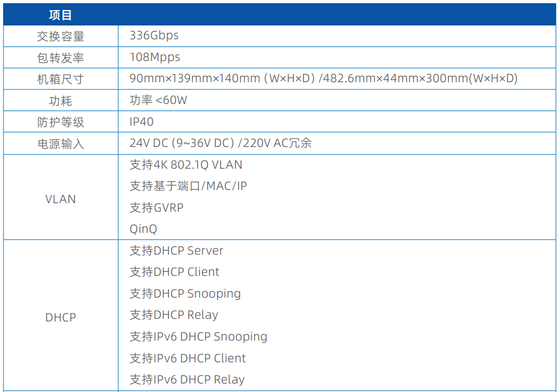Select the 电源输入 row label
Screen dimensions: 559x392
tap(60, 144)
